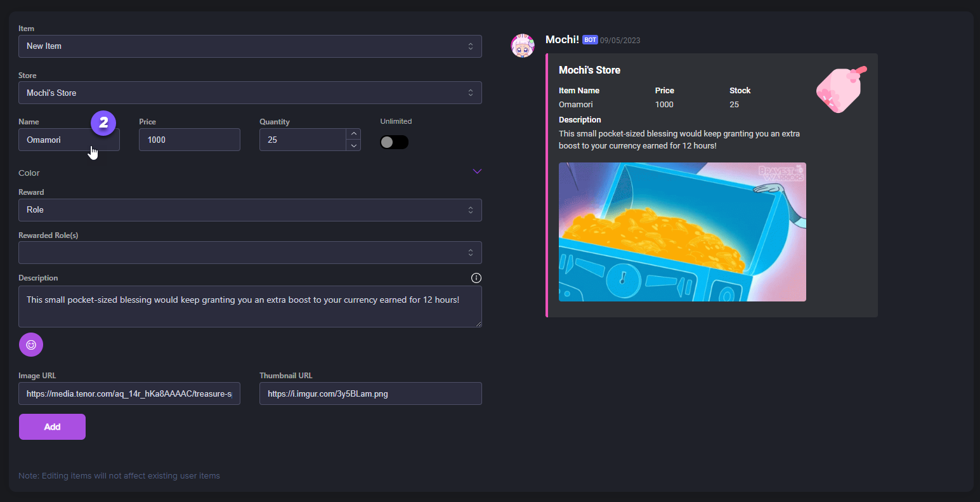Increase quantity with the up arrow
This screenshot has height=502, width=980.
pos(353,134)
